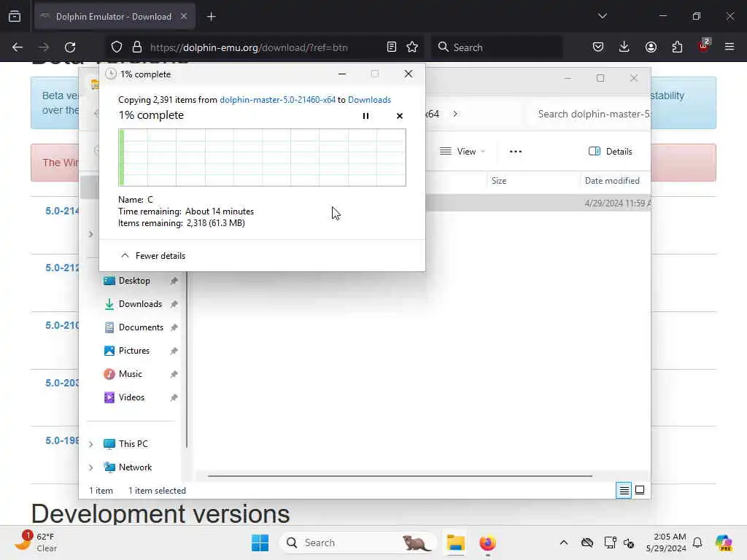The image size is (747, 560).
Task: Expand the This PC tree node
Action: pyautogui.click(x=90, y=444)
